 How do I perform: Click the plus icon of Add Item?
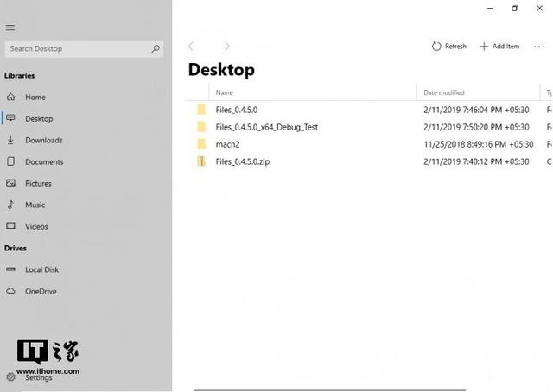[484, 46]
